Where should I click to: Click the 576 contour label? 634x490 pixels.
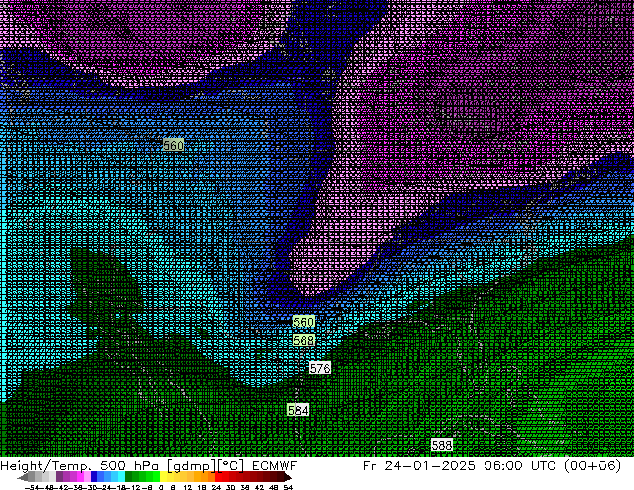(320, 368)
